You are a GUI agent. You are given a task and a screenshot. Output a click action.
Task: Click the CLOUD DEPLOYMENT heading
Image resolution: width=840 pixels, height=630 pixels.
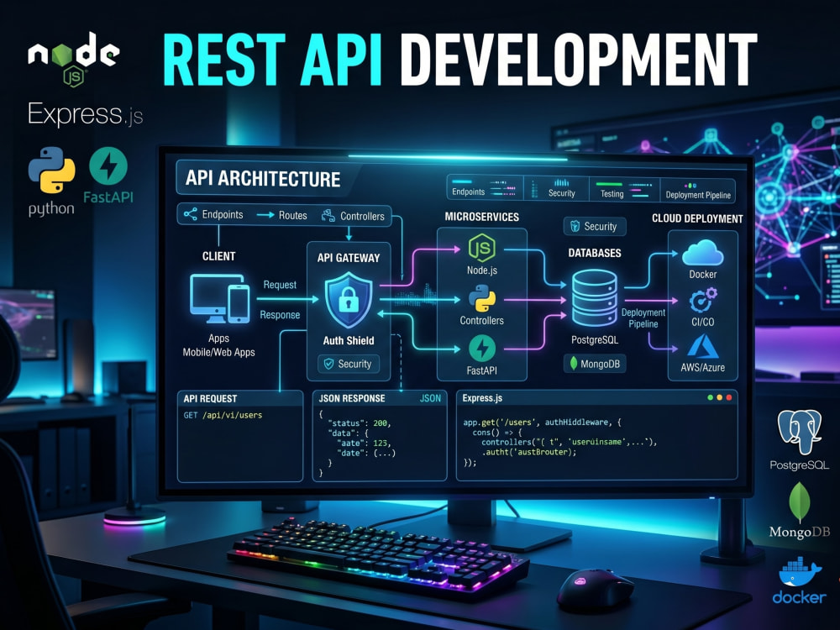pos(697,218)
